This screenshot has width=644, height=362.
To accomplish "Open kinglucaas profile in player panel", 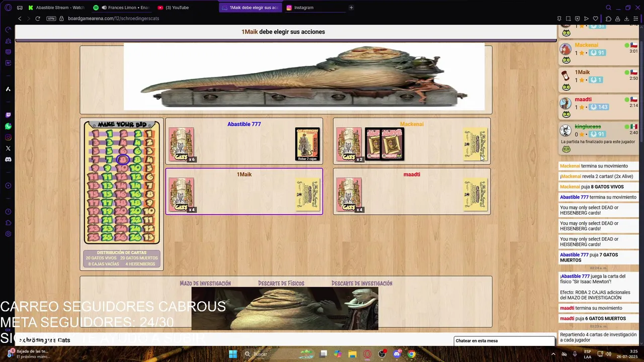I will pos(588,127).
